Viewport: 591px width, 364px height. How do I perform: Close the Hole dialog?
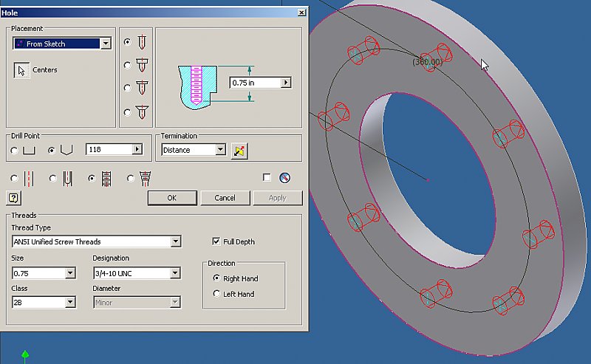coord(301,13)
